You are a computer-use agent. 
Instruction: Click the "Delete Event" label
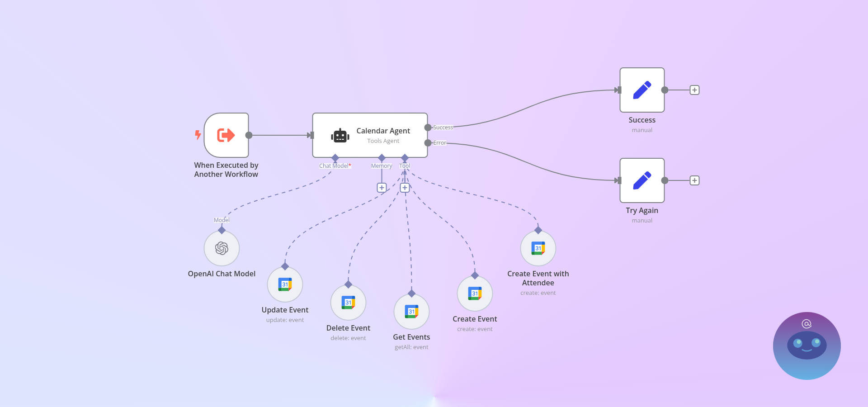[x=348, y=328]
